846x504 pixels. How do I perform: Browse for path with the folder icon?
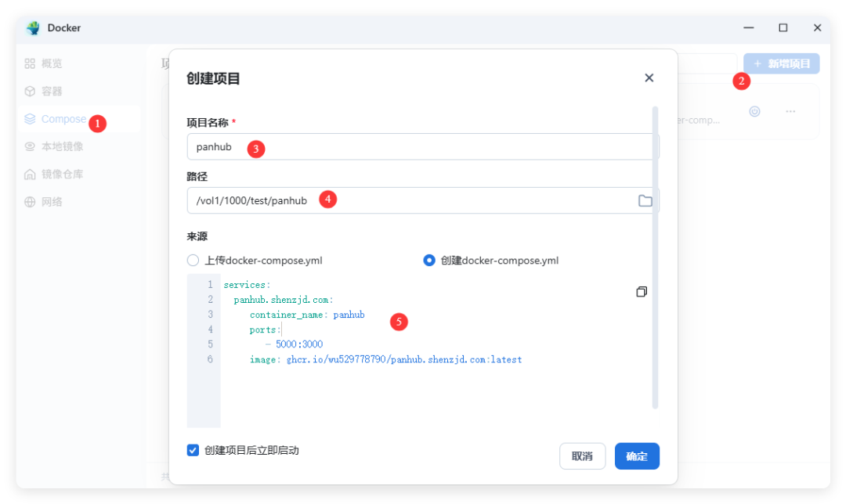pyautogui.click(x=645, y=200)
